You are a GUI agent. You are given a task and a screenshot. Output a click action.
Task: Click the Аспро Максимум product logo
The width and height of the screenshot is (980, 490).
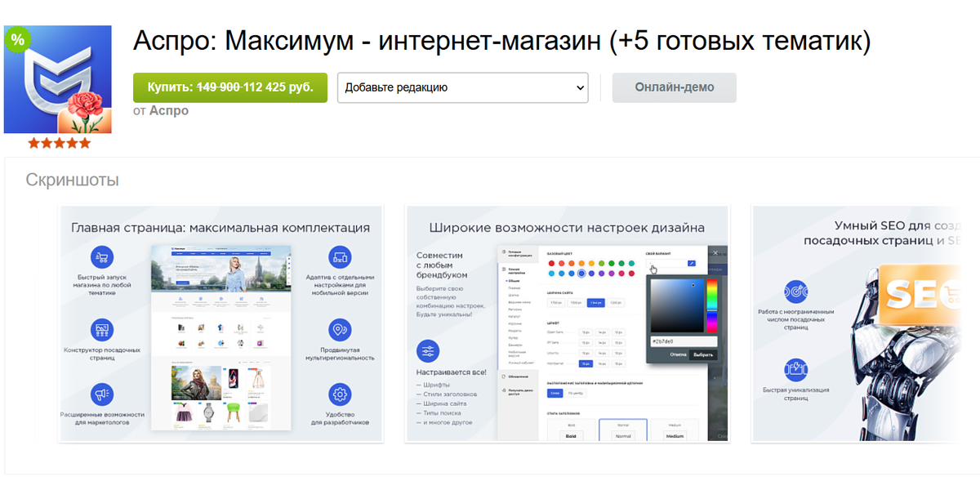point(57,79)
